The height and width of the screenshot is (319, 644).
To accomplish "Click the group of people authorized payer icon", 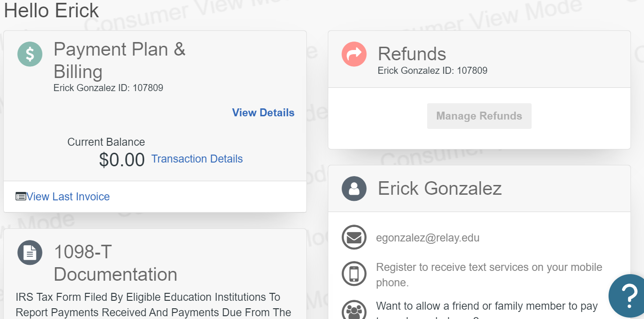I will [354, 310].
